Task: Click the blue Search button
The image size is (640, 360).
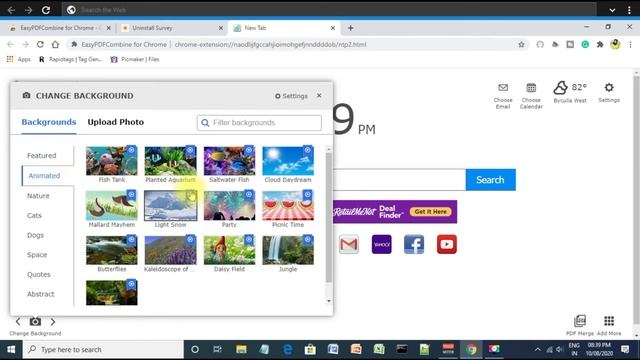Action: coord(490,180)
